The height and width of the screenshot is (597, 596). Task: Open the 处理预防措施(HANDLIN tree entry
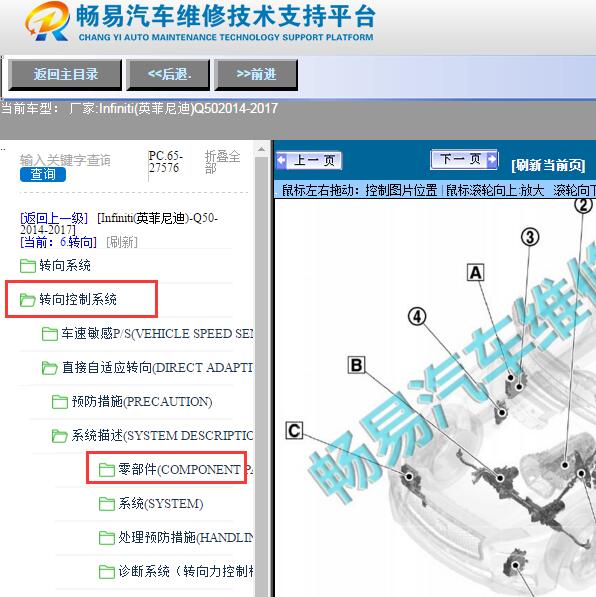[186, 537]
